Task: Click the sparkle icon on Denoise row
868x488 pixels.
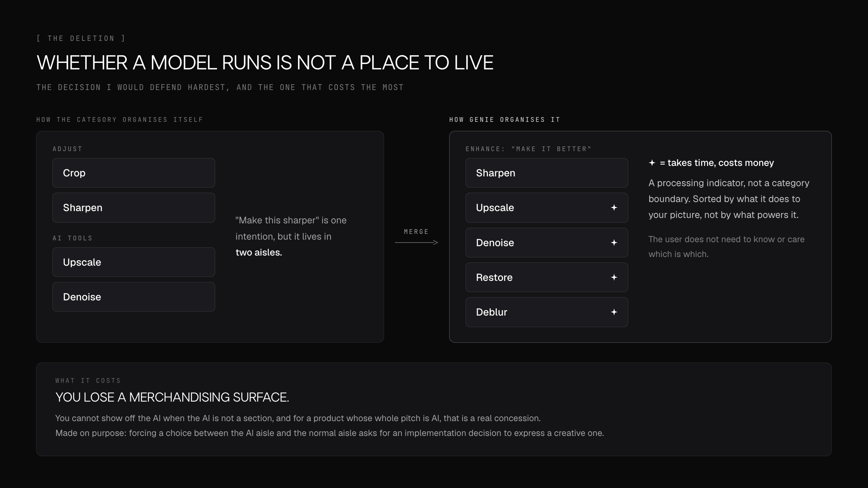Action: [614, 243]
